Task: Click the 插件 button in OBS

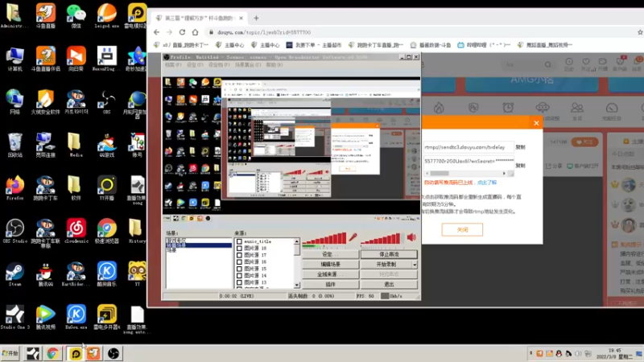Action: 331,284
